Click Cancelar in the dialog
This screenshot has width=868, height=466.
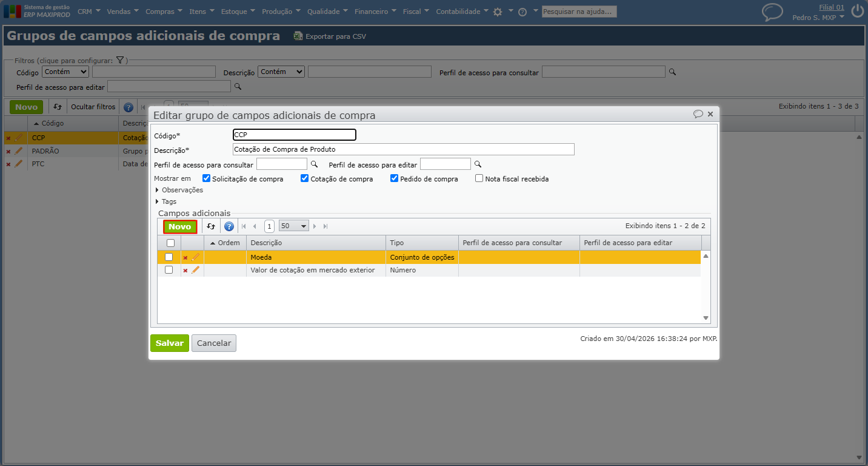coord(214,343)
